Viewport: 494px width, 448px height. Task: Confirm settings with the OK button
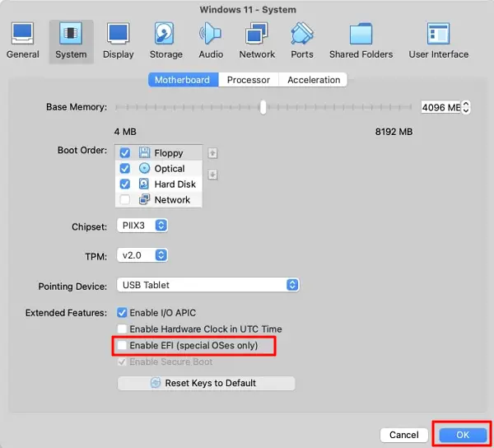coord(463,435)
